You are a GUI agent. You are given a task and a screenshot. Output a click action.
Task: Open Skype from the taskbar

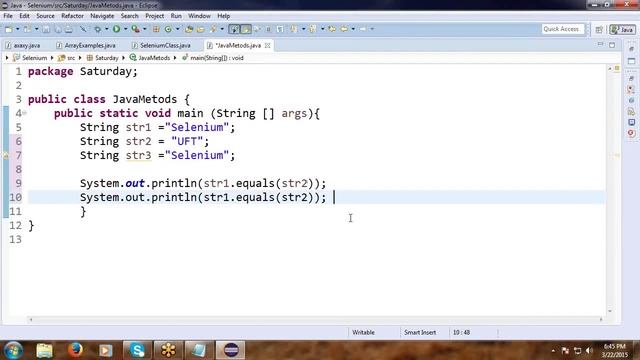[137, 350]
